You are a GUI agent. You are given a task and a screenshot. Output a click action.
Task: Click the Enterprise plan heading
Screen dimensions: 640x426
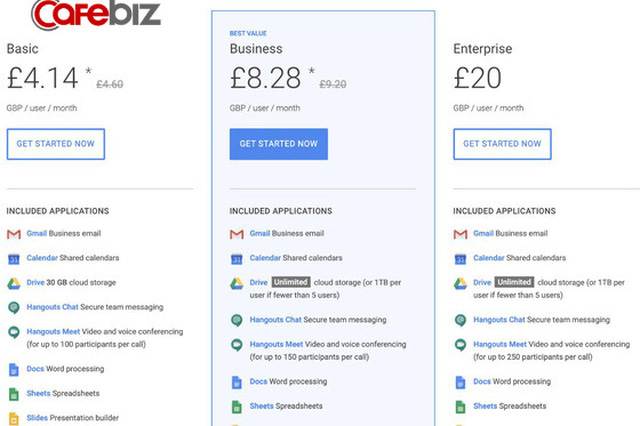(x=482, y=48)
